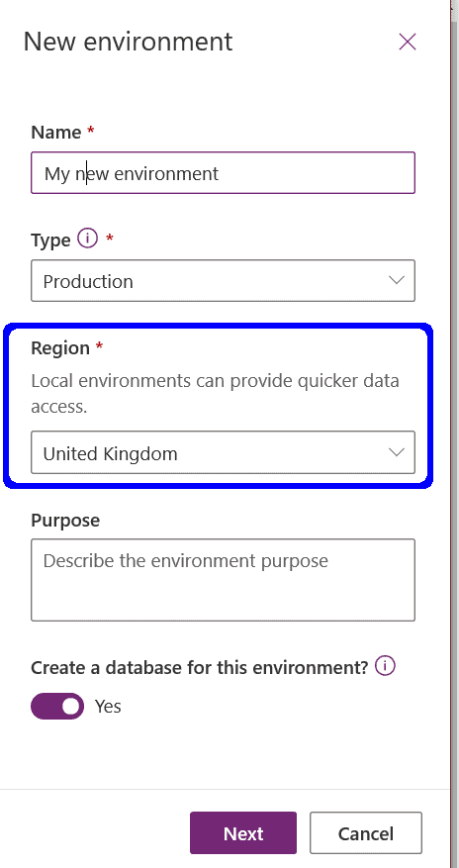Click the 'Create a database for this environment?' label
Screen dimensions: 459x868
[x=200, y=667]
